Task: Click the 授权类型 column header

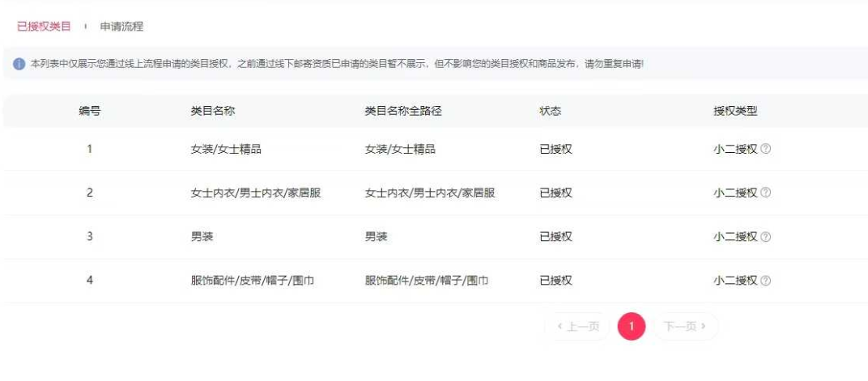Action: coord(735,111)
